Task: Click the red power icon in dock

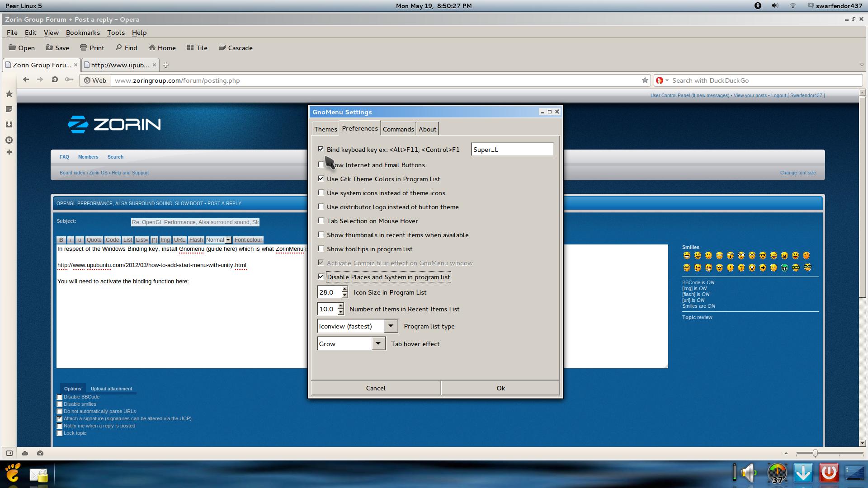Action: [x=829, y=473]
